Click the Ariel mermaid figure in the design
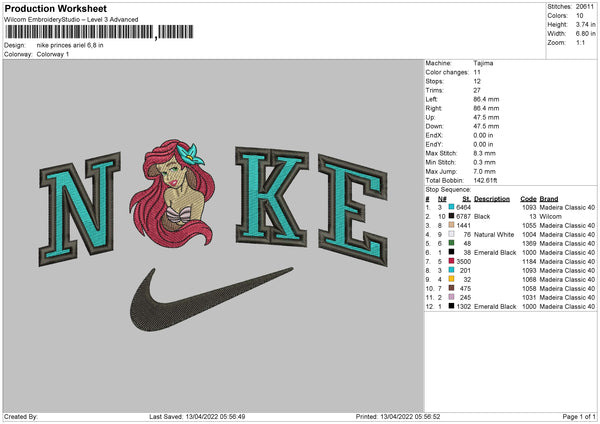 171,193
